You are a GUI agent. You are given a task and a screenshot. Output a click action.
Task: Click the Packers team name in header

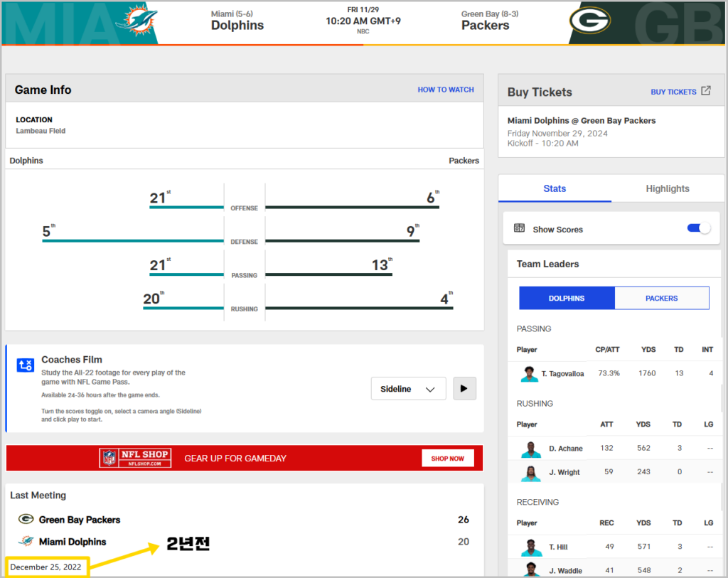485,25
